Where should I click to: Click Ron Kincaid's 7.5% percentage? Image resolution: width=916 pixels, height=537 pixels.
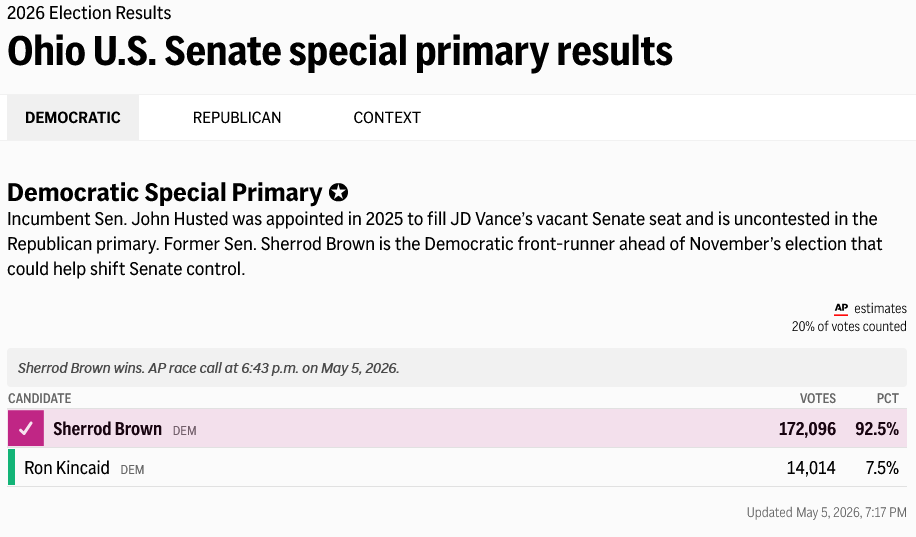tap(882, 467)
